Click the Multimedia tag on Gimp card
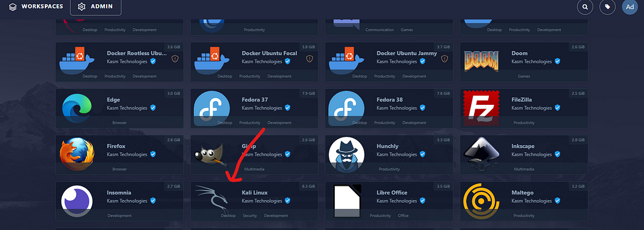 (x=255, y=169)
